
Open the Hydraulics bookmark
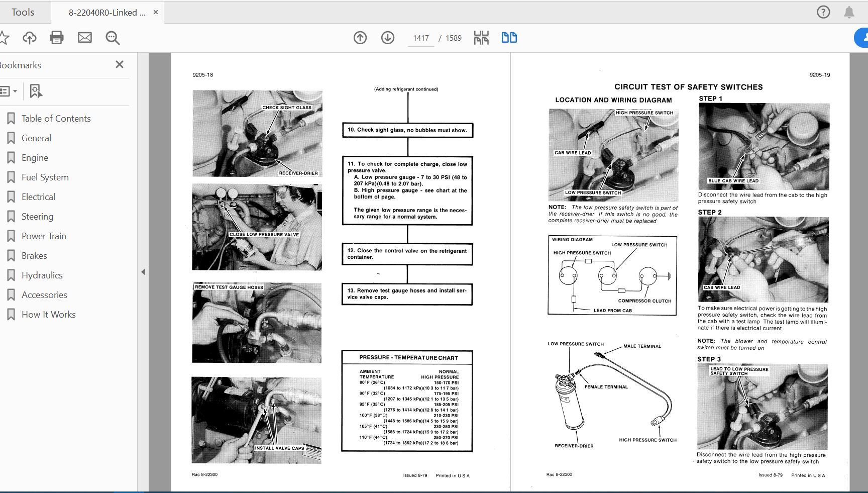tap(42, 275)
